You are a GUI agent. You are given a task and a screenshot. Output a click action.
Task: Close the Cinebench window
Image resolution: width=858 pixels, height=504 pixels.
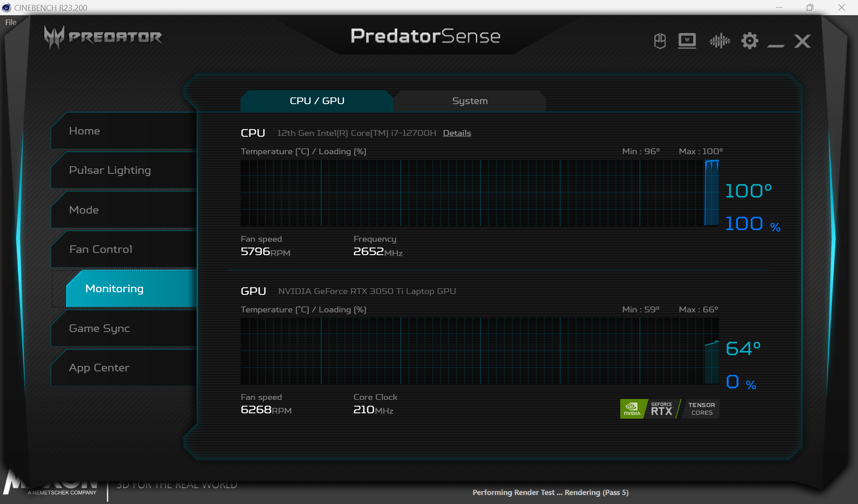(x=841, y=8)
